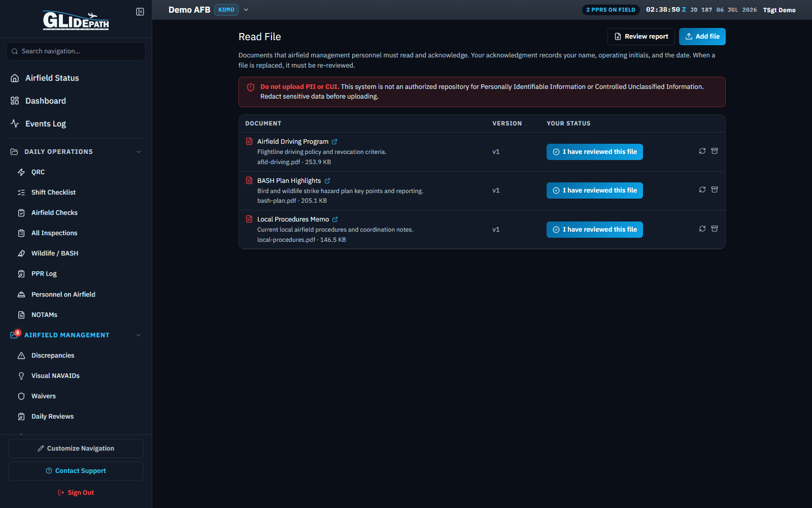
Task: Click the Dashboard grid icon
Action: [x=15, y=101]
